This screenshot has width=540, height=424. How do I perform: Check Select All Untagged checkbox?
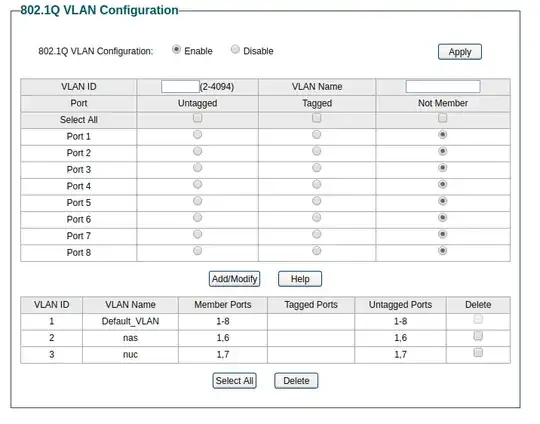197,118
